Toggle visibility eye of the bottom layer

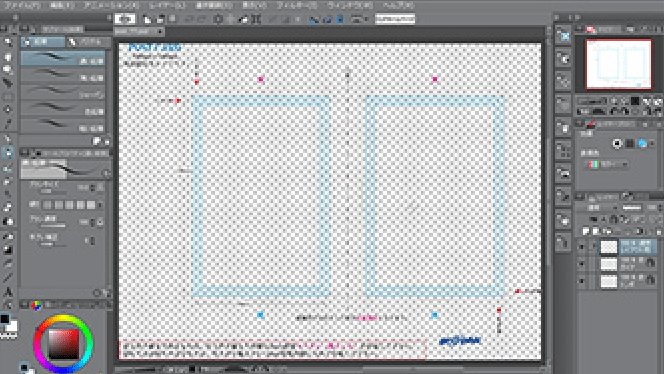581,281
